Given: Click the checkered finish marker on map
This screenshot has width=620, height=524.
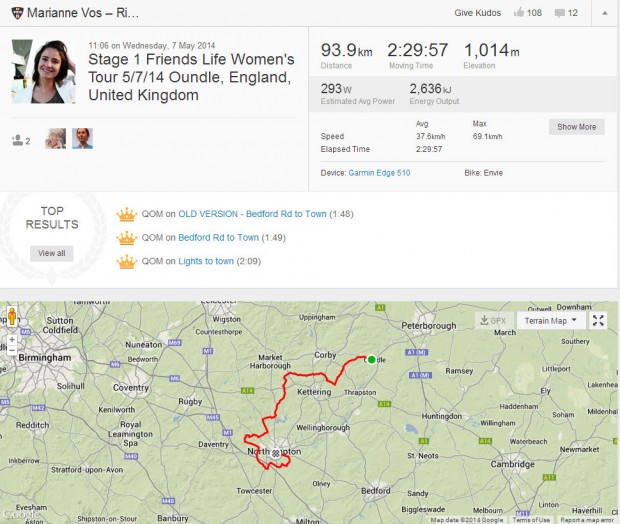Looking at the screenshot, I should tap(275, 453).
